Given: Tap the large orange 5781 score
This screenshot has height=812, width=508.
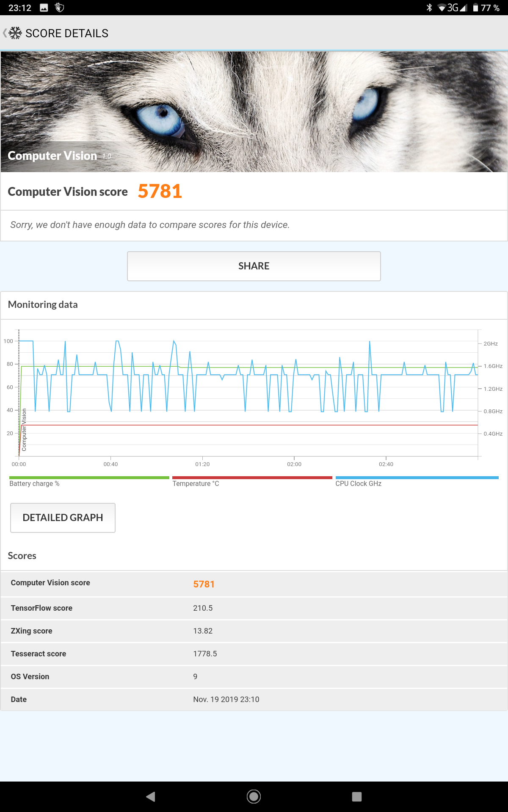Looking at the screenshot, I should click(160, 191).
